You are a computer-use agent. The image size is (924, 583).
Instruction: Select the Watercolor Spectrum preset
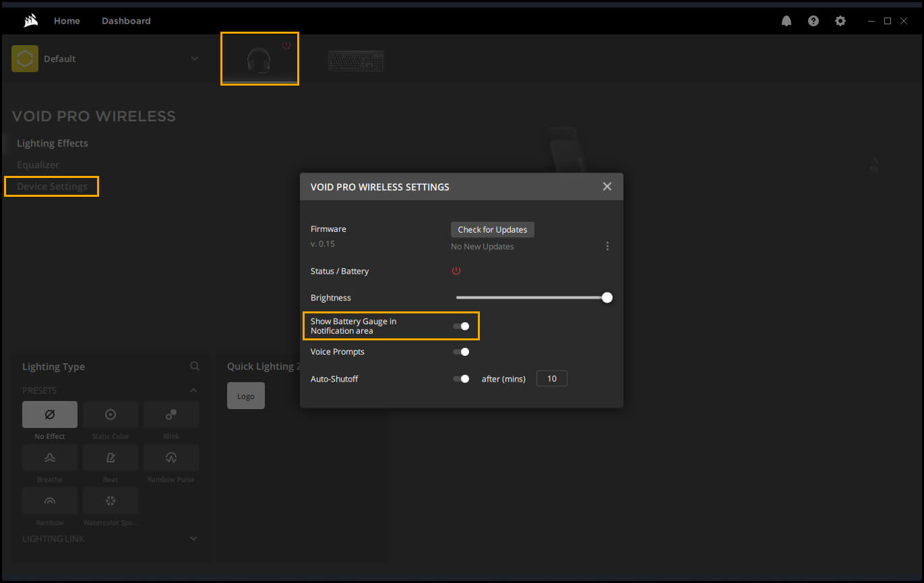click(x=111, y=501)
